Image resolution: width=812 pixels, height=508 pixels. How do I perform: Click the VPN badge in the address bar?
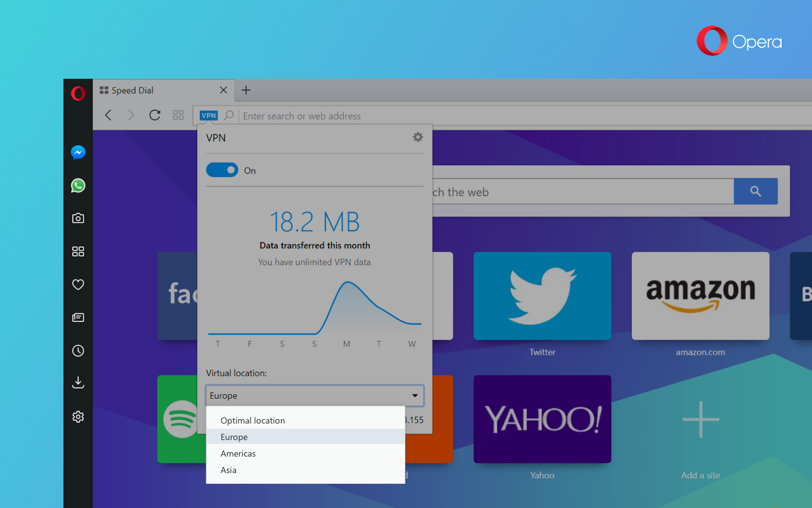[x=208, y=115]
